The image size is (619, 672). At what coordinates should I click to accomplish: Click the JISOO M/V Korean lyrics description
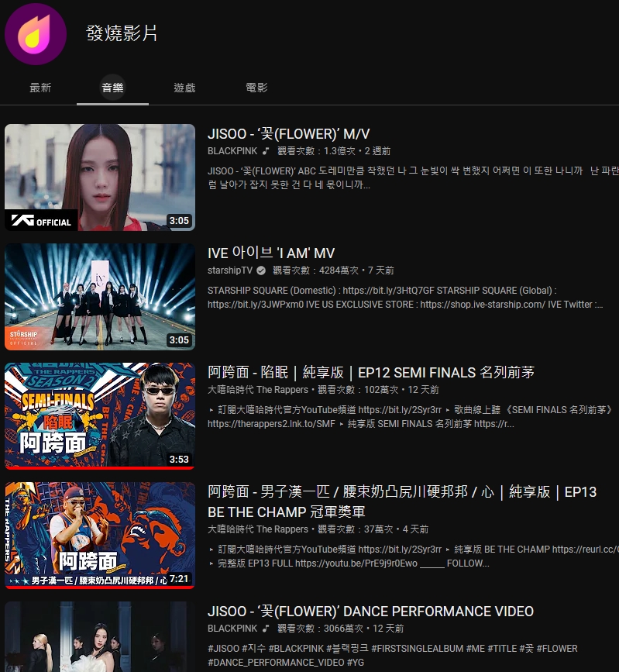pos(413,177)
